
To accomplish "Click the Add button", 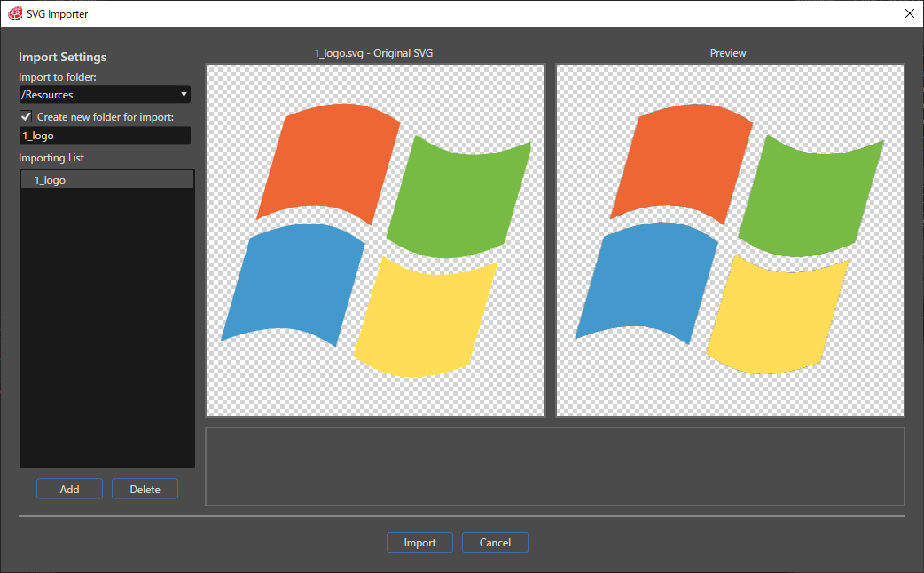I will (69, 489).
